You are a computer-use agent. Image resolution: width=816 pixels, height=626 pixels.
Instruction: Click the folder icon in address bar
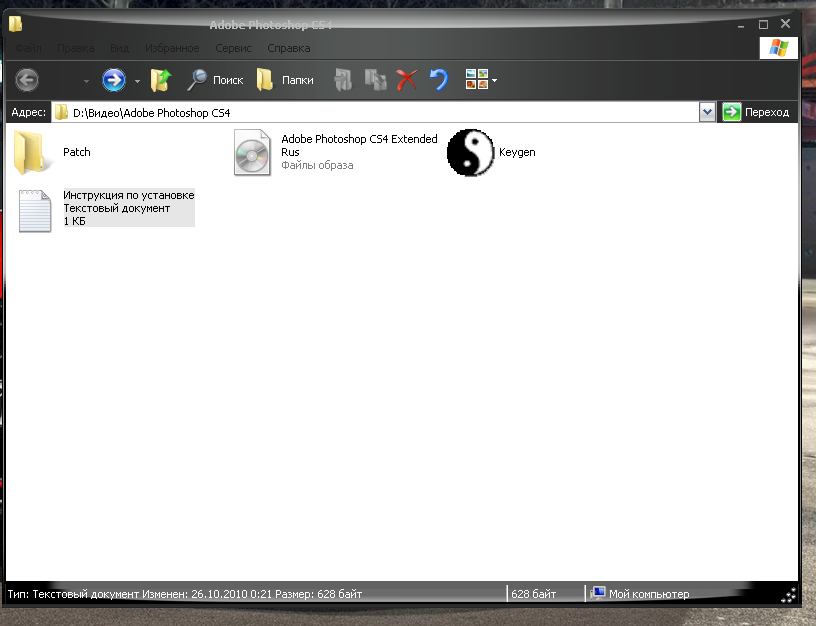(x=61, y=112)
